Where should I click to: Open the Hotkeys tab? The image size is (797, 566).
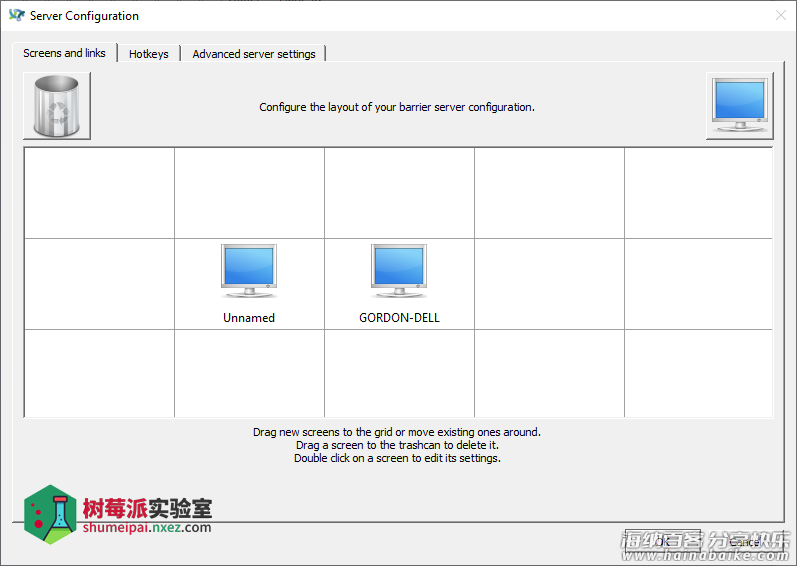pyautogui.click(x=149, y=54)
